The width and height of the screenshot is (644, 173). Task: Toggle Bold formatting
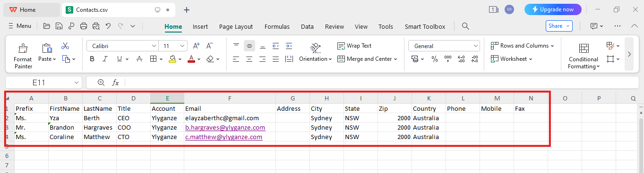92,59
